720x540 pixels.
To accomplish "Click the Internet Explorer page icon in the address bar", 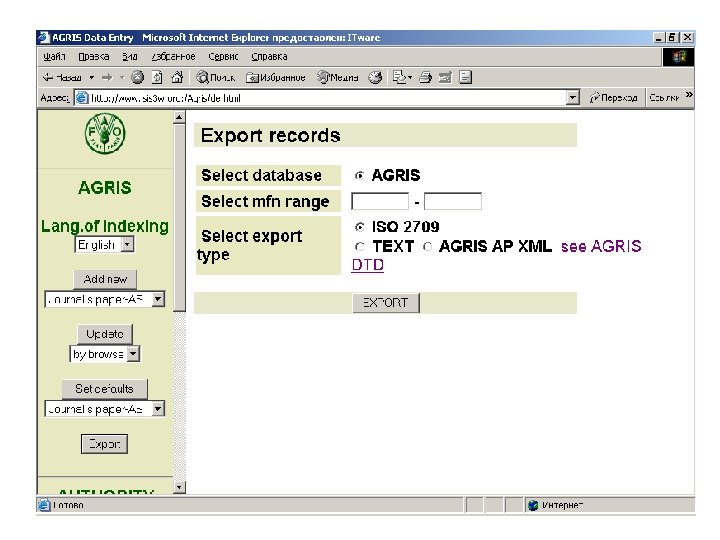I will 82,98.
